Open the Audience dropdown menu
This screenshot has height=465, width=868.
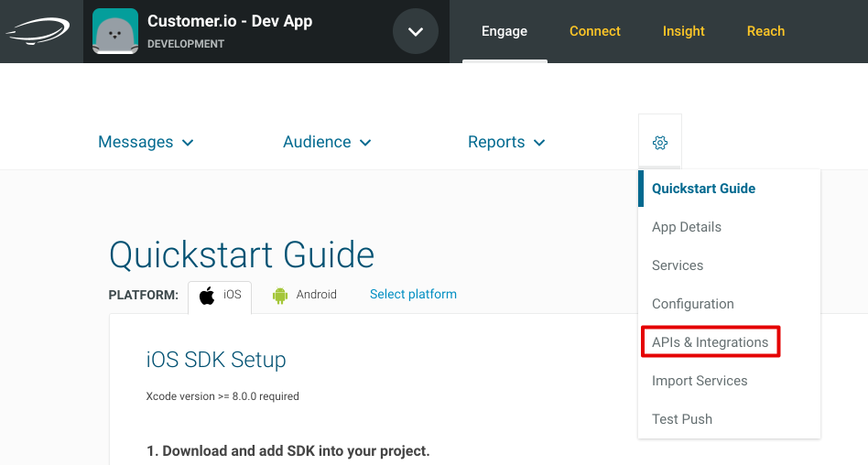pyautogui.click(x=327, y=142)
